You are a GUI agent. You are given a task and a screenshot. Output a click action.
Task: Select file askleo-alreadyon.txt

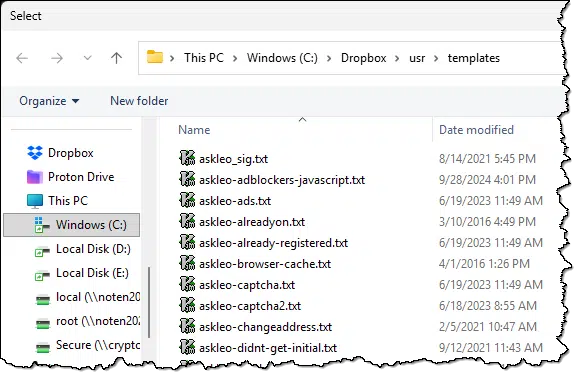pyautogui.click(x=252, y=222)
